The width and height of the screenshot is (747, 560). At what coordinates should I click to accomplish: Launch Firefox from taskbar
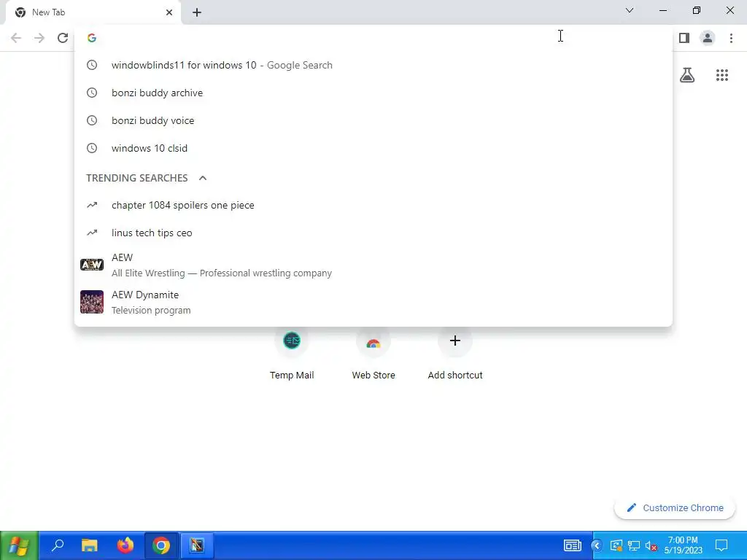click(x=125, y=545)
